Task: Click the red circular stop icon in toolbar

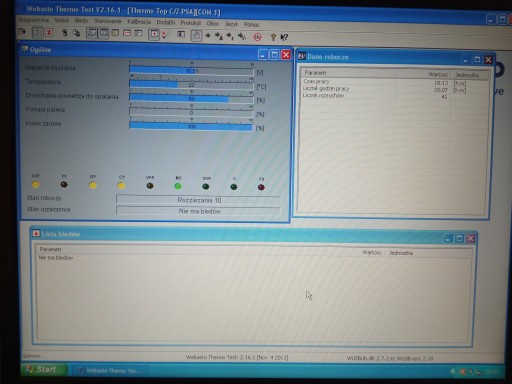Action: tap(257, 37)
